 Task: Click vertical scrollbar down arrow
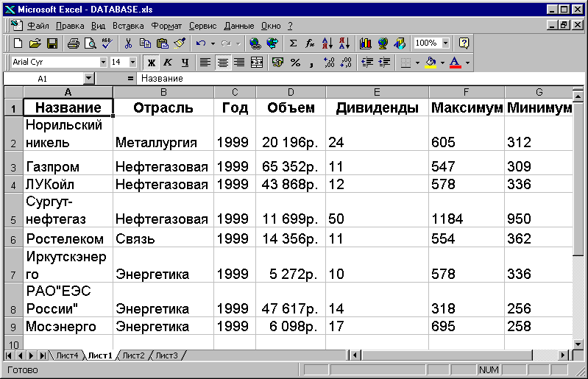(x=578, y=344)
